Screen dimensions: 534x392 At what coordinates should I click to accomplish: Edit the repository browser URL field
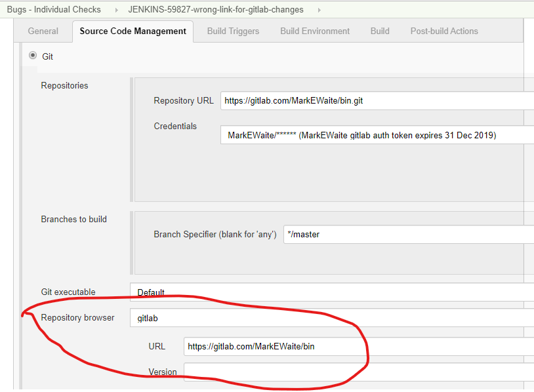pyautogui.click(x=359, y=346)
